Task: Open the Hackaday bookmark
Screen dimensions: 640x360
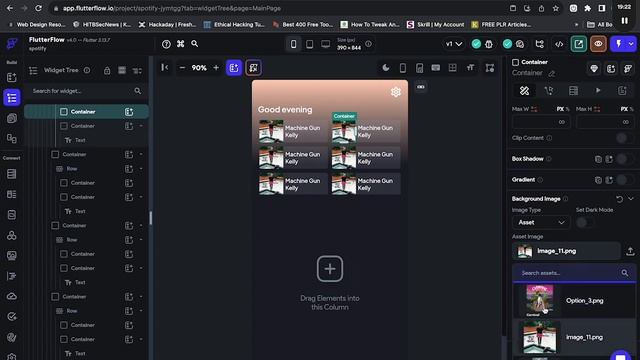Action: click(x=168, y=24)
